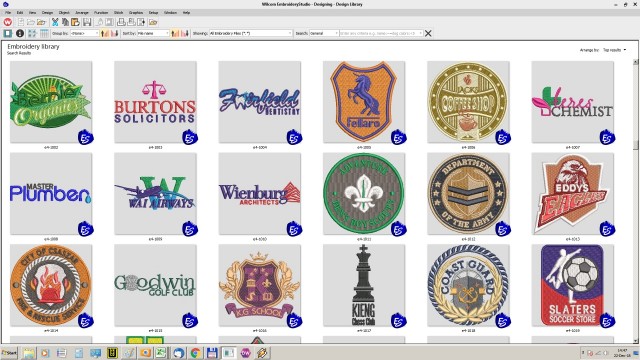The width and height of the screenshot is (640, 360).
Task: Open the Design menu
Action: pyautogui.click(x=47, y=13)
